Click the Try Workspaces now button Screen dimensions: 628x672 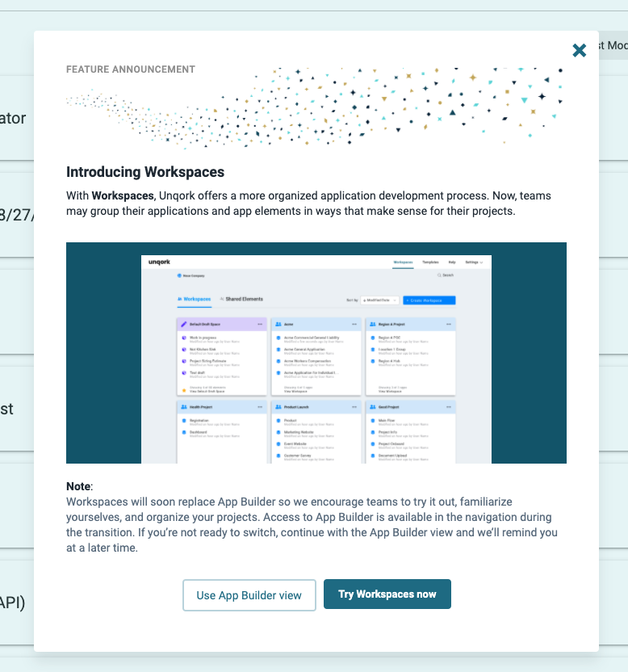click(x=387, y=594)
